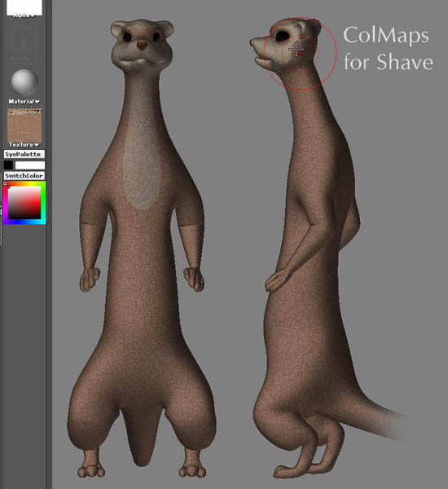Click the white Alpha preview thumbnail

coord(24,7)
